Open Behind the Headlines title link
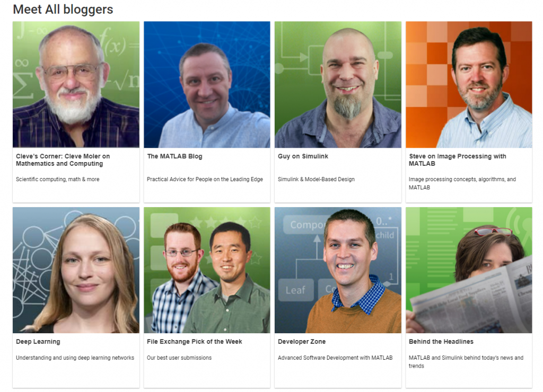The height and width of the screenshot is (392, 543). pos(441,342)
